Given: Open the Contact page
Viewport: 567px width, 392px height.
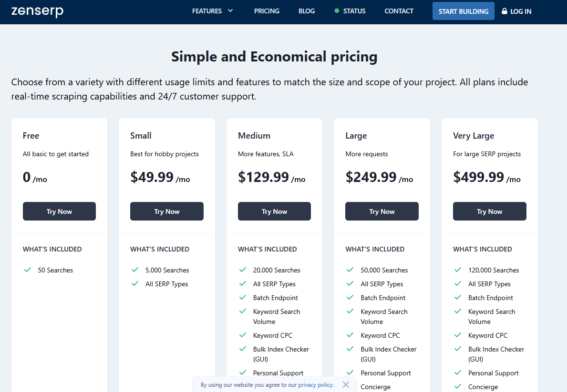Looking at the screenshot, I should pyautogui.click(x=399, y=11).
